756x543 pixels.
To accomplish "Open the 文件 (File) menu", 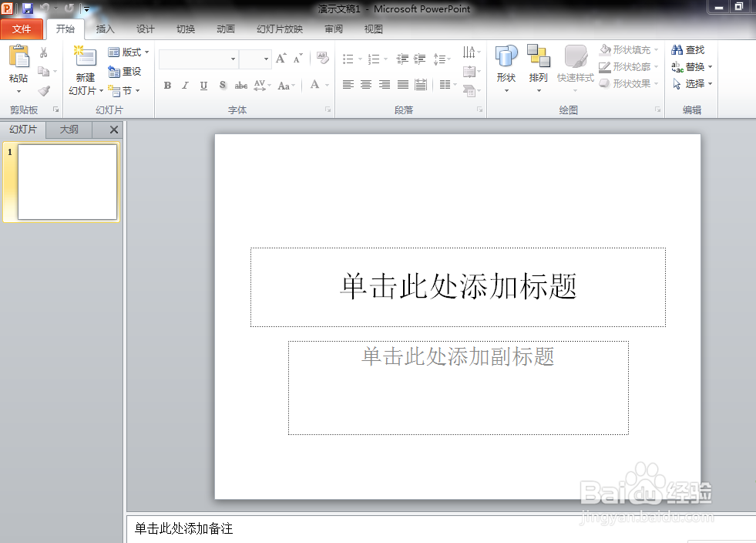I will (x=22, y=29).
